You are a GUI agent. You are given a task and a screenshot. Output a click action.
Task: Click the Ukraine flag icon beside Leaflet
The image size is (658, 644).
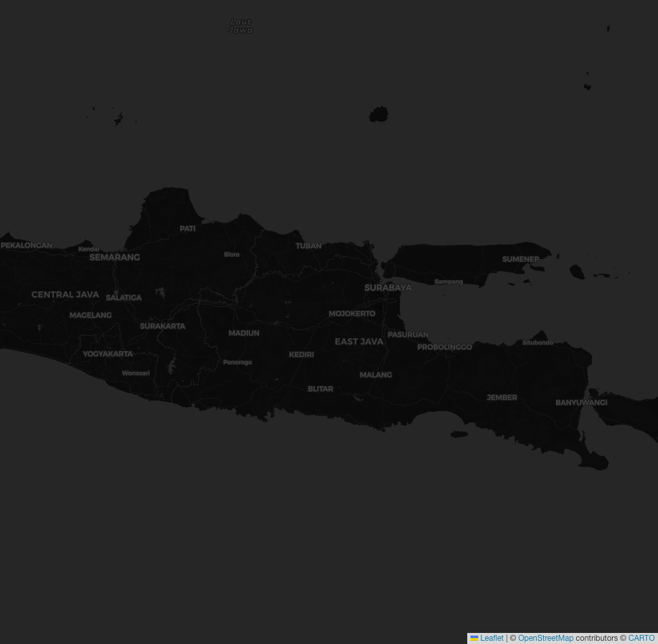474,638
